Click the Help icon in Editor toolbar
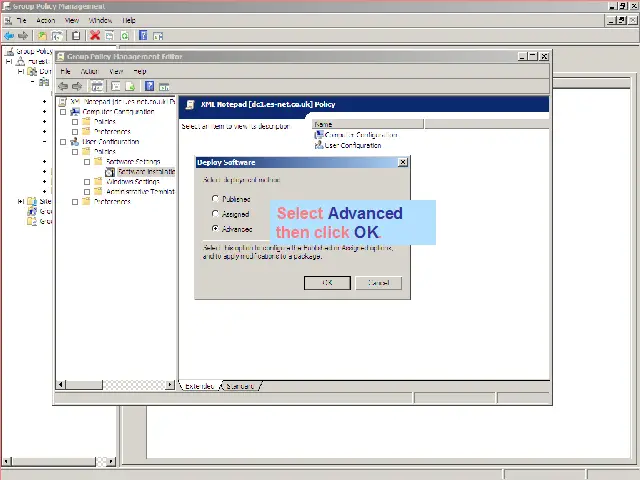The height and width of the screenshot is (480, 640). click(x=149, y=86)
